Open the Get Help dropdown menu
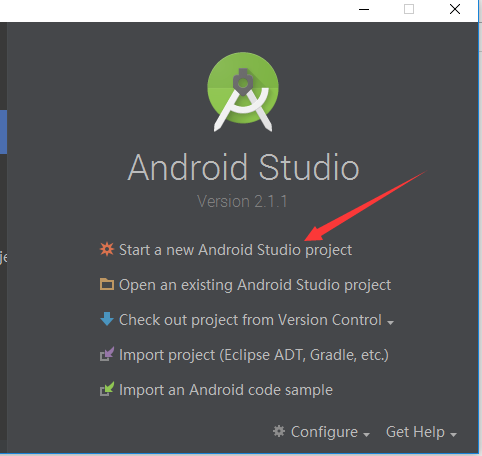The height and width of the screenshot is (456, 482). [x=415, y=432]
